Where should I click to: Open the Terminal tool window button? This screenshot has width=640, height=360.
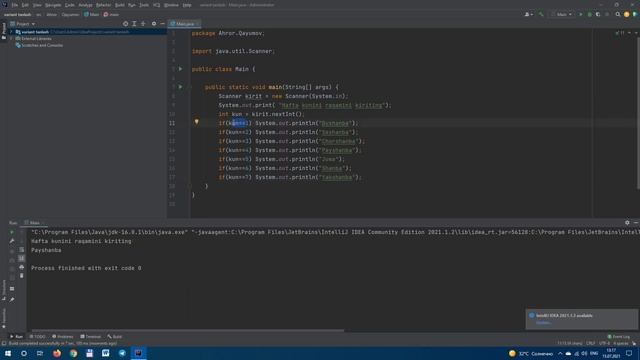click(91, 337)
